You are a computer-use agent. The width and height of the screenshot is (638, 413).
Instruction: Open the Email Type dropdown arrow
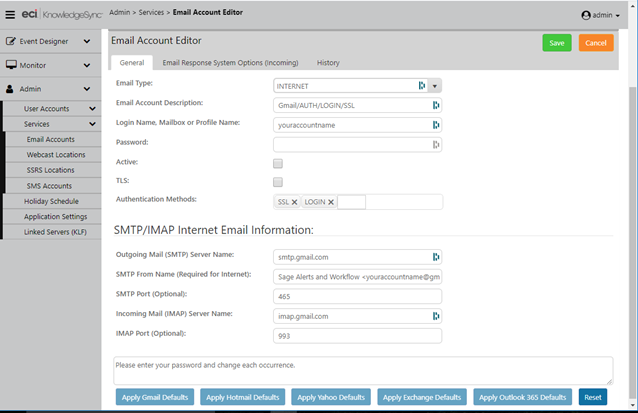(x=435, y=86)
